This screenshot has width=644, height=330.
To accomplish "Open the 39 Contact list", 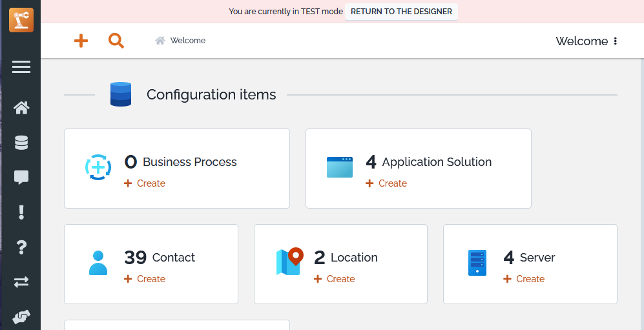I will (x=160, y=257).
